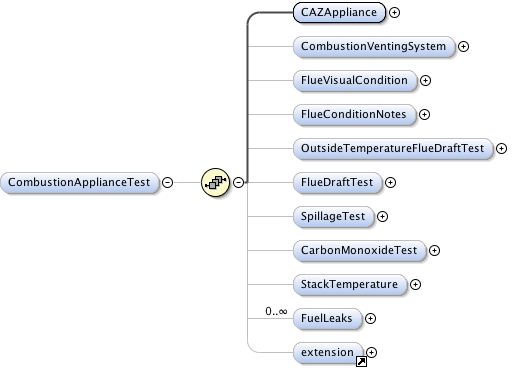Image resolution: width=525 pixels, height=368 pixels.
Task: Collapse the sequence compositor children
Action: (238, 182)
